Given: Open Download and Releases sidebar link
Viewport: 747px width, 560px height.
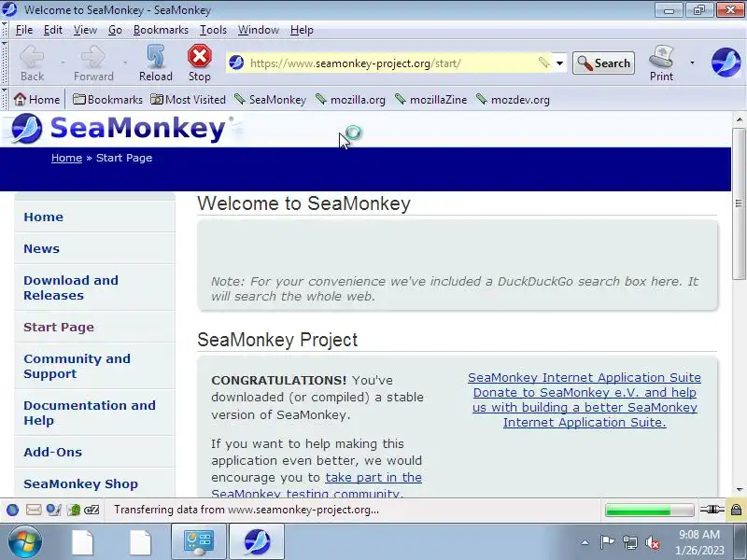Looking at the screenshot, I should pyautogui.click(x=71, y=287).
